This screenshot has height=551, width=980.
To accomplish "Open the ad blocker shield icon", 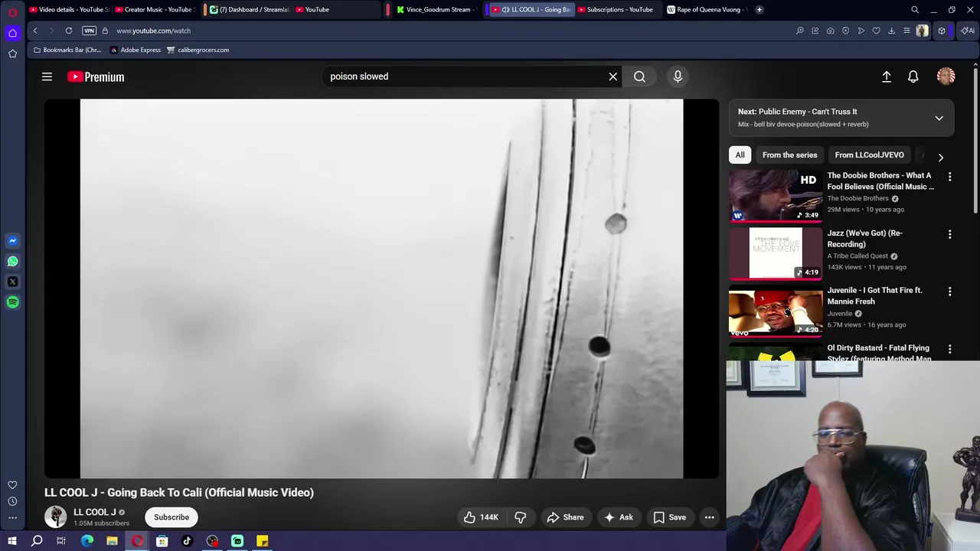I will click(845, 31).
